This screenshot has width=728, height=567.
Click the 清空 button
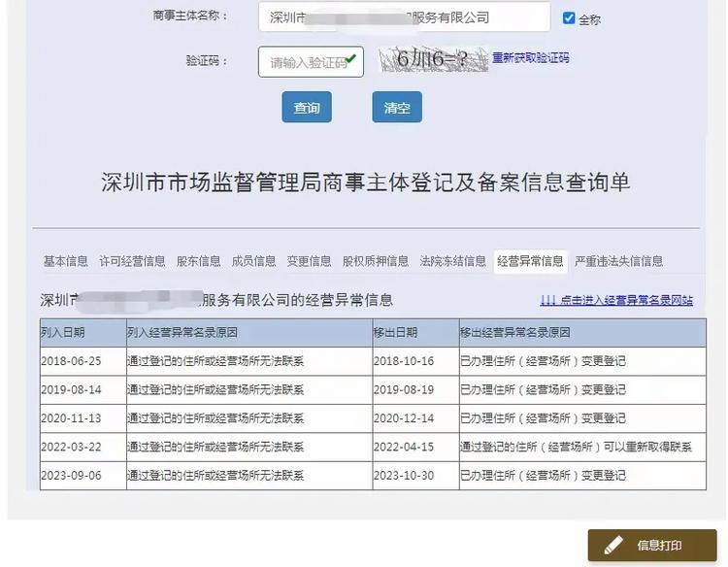point(397,107)
